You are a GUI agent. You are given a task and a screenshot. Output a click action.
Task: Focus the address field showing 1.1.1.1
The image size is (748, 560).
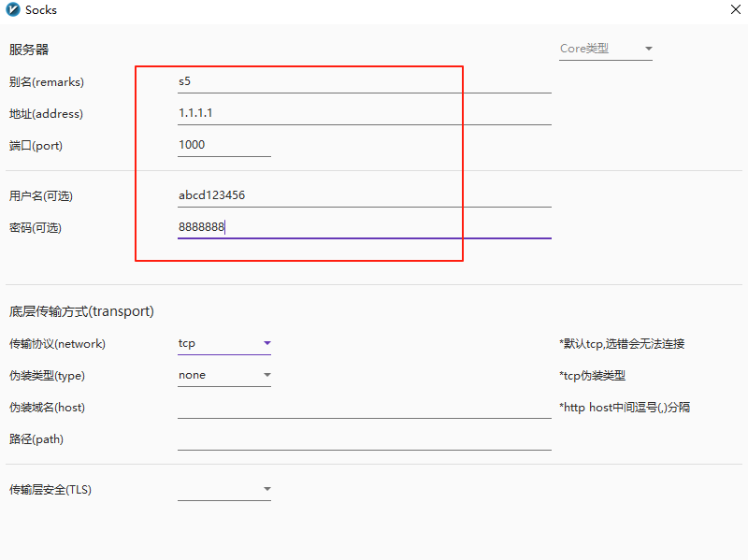coord(364,114)
